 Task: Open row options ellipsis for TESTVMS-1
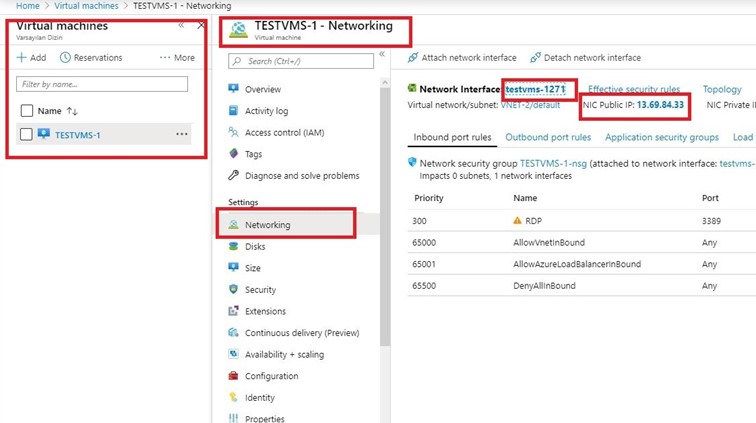182,134
